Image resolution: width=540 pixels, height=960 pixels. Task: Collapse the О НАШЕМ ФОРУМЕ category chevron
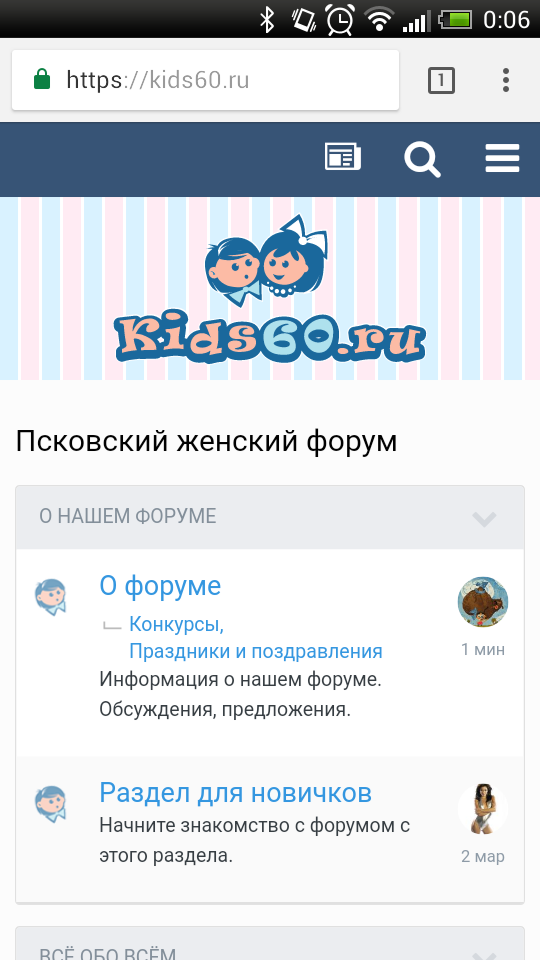[484, 518]
